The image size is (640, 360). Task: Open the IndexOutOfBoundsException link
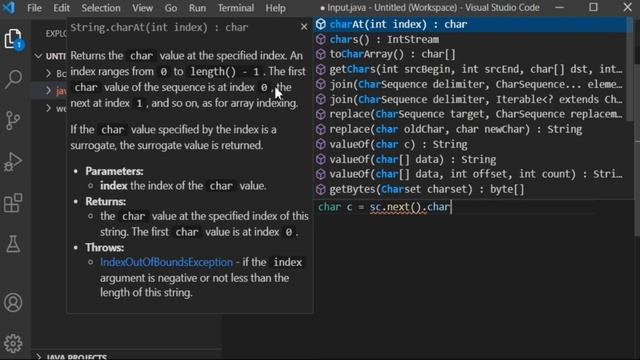(167, 262)
